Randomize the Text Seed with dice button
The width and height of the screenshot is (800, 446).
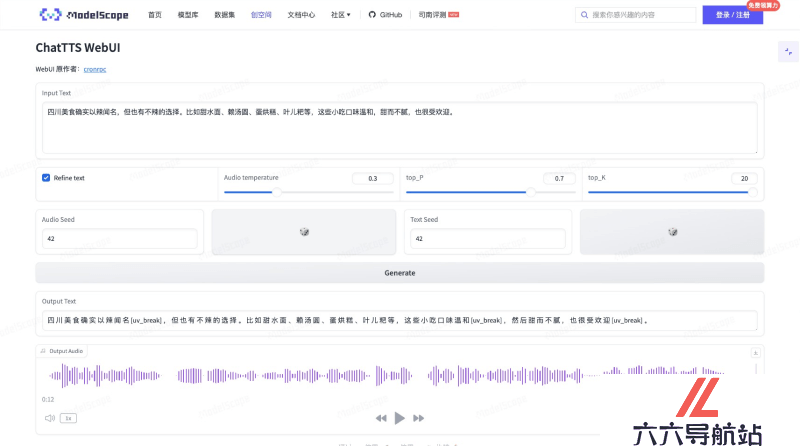(x=672, y=232)
